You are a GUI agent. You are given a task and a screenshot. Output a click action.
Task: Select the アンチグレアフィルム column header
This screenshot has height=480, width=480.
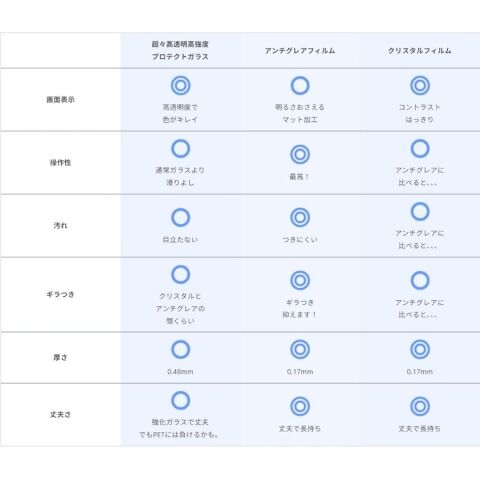(x=300, y=51)
